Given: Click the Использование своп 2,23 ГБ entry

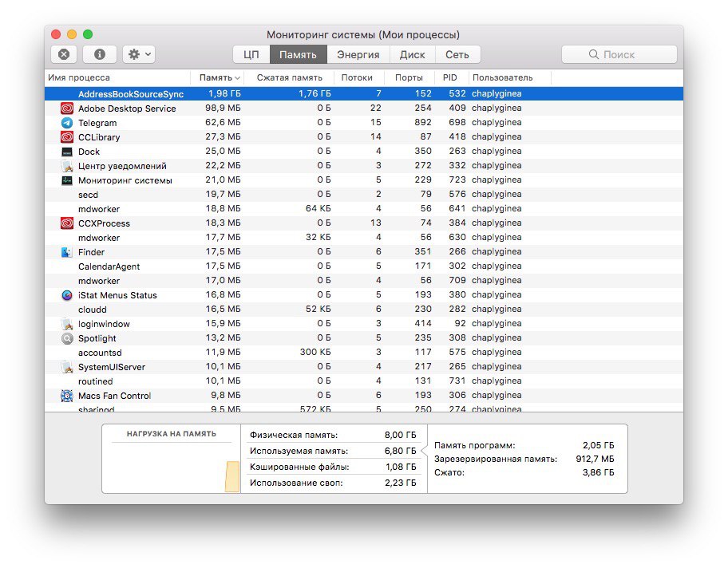Looking at the screenshot, I should pyautogui.click(x=333, y=483).
